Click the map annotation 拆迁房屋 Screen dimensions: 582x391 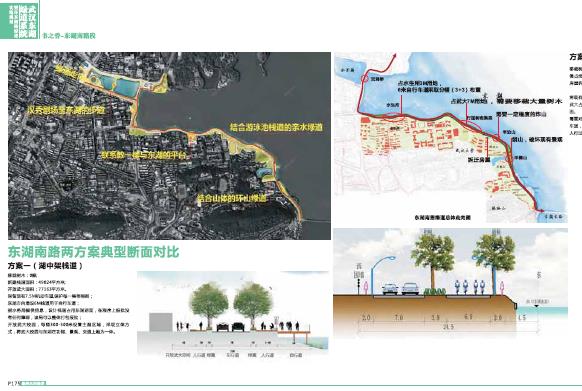point(478,160)
